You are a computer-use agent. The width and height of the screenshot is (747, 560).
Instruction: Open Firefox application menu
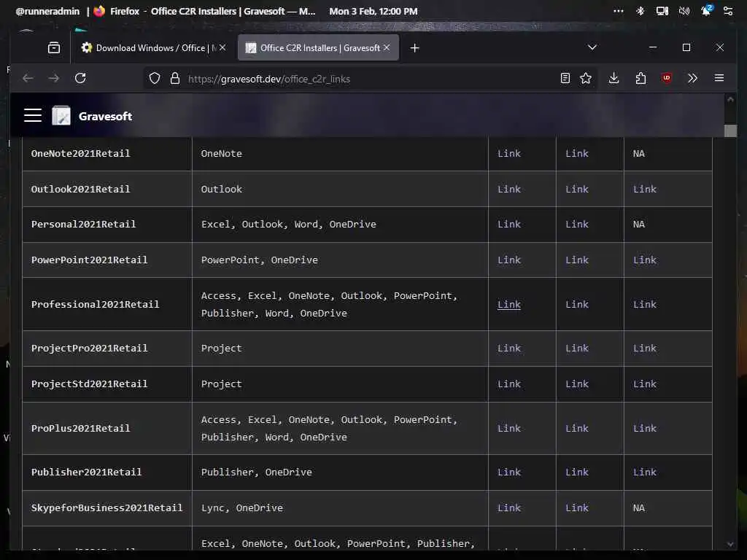click(x=719, y=78)
